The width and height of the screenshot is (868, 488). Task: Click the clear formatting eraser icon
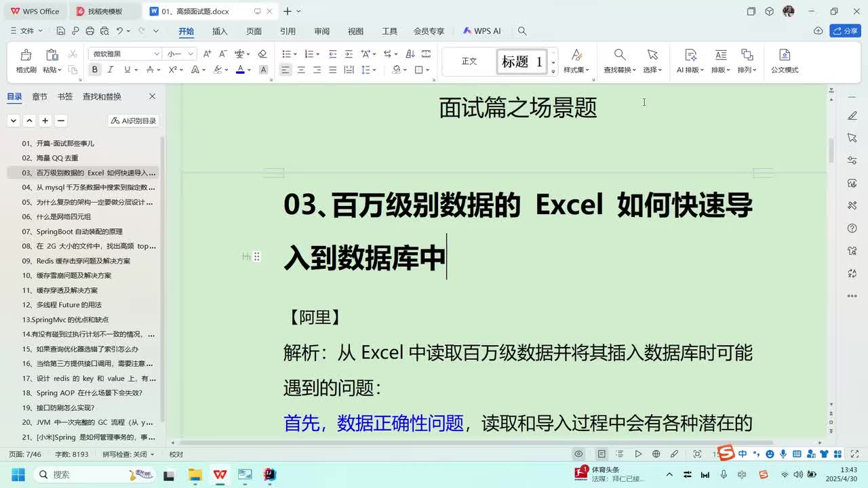(x=263, y=54)
